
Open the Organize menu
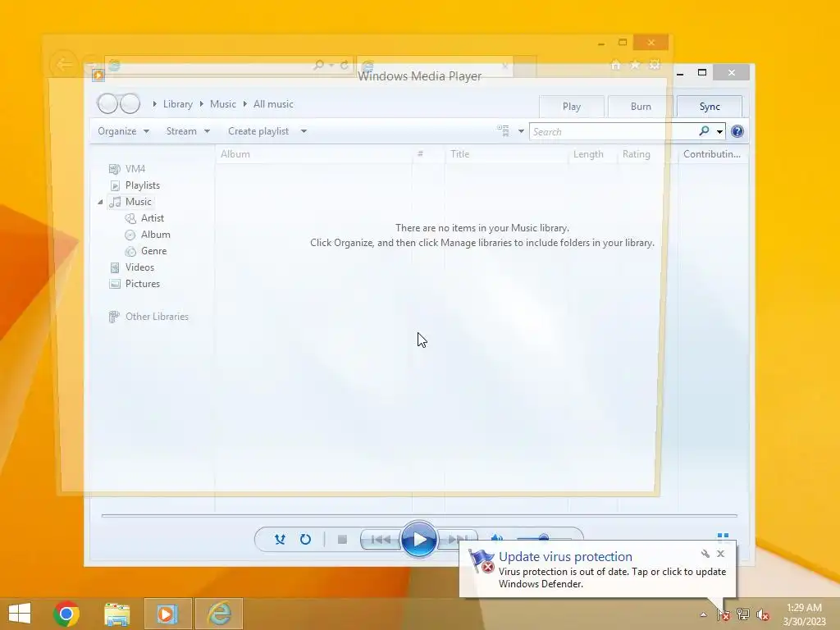tap(123, 131)
